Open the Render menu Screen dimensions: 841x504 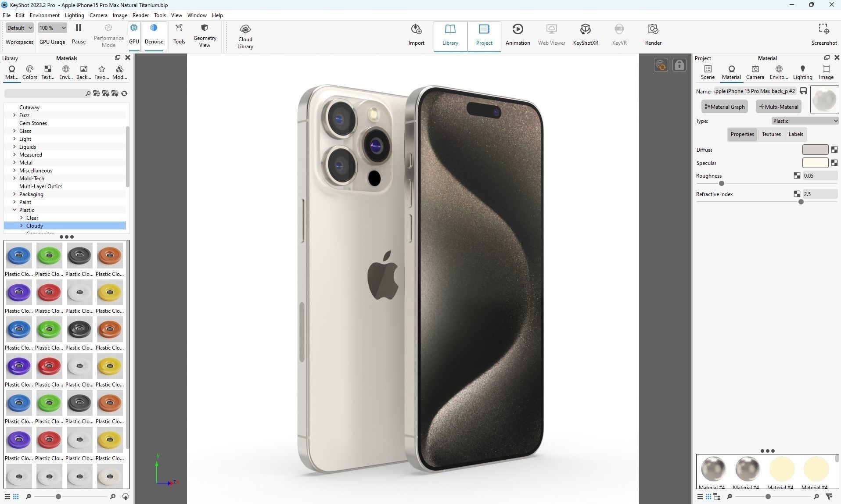[140, 15]
